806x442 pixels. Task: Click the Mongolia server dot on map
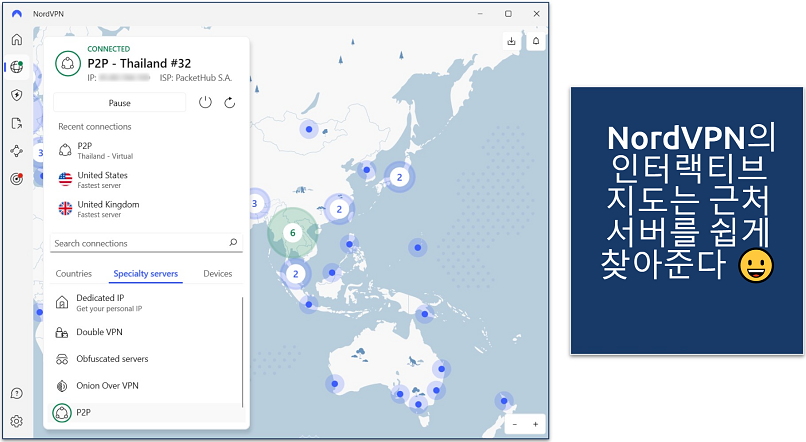click(309, 130)
